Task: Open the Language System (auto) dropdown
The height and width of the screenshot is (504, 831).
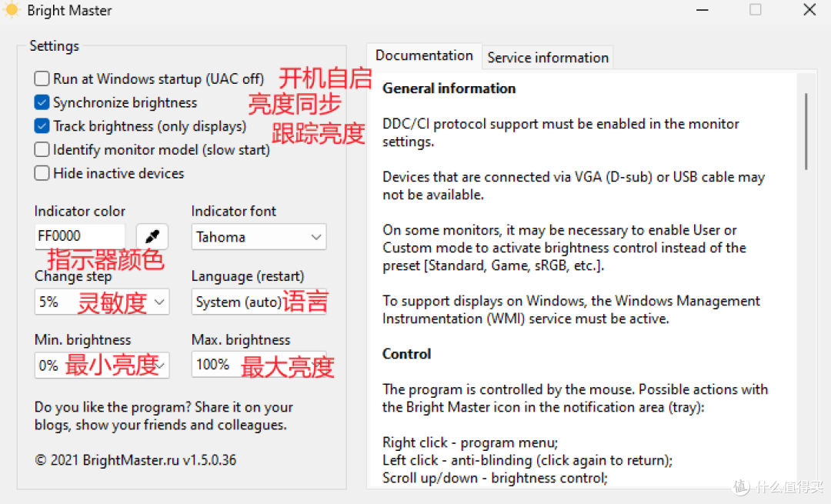Action: coord(259,302)
